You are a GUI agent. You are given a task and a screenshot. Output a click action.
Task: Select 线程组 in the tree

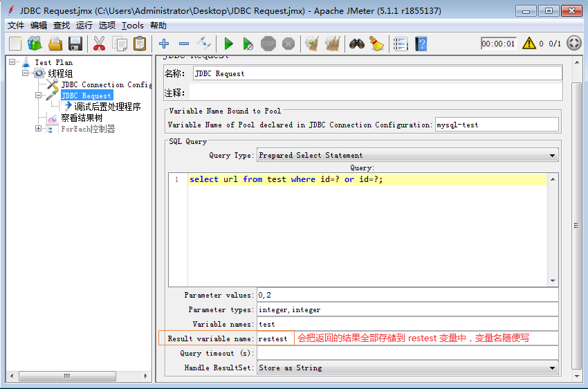[60, 73]
